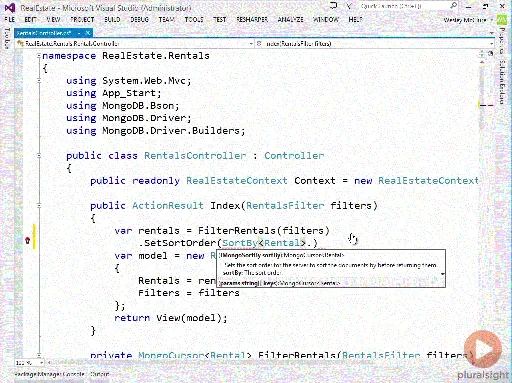Click the Filters = filters assignment line
The width and height of the screenshot is (512, 383).
(189, 293)
